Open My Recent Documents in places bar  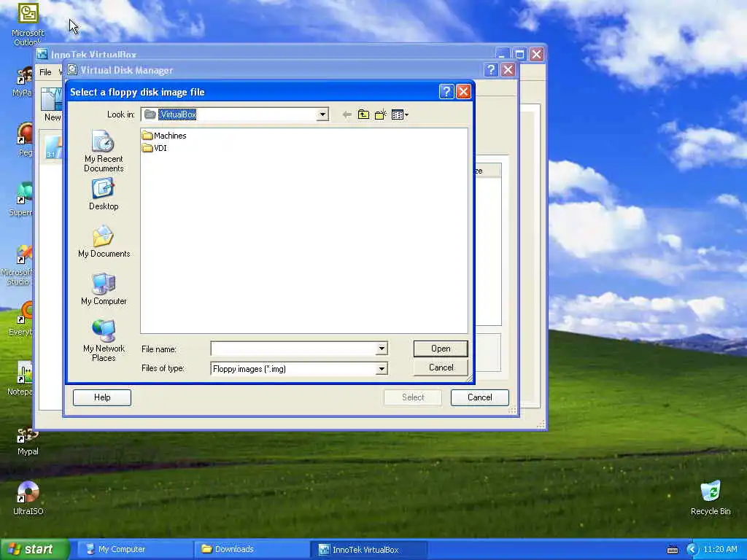pyautogui.click(x=104, y=151)
